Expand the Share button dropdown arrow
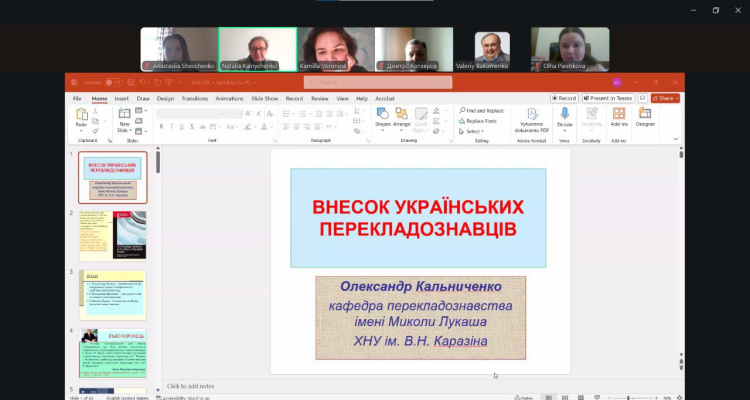750x400 pixels. click(x=677, y=98)
